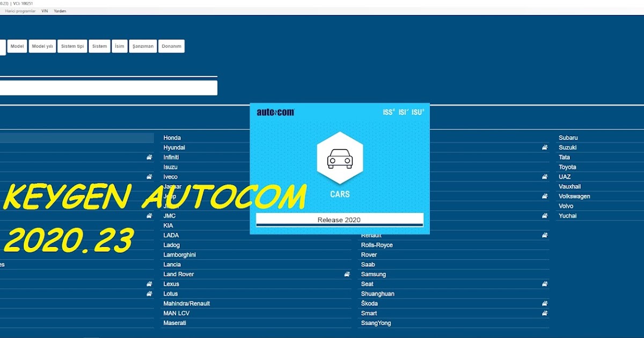644x338 pixels.
Task: Select the car icon next to JMC
Action: pos(149,215)
